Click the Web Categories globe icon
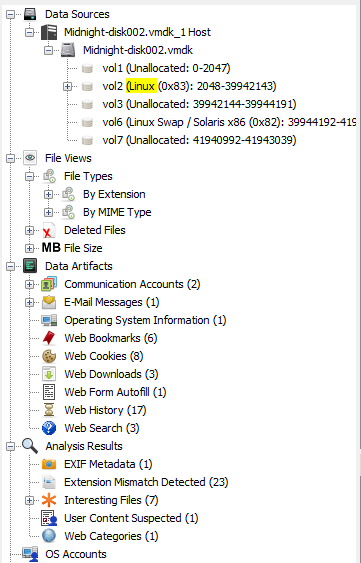361x563 pixels. pyautogui.click(x=49, y=536)
